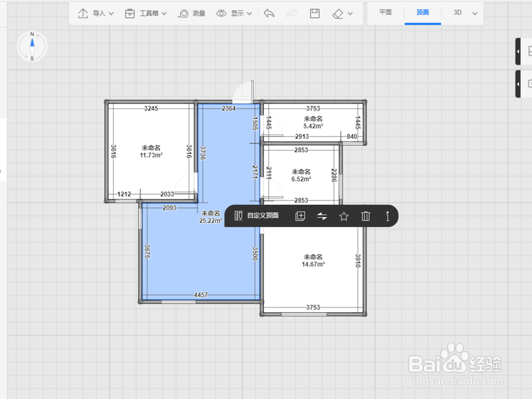This screenshot has width=532, height=399.
Task: Click the 3910 dimension label
Action: 358,261
